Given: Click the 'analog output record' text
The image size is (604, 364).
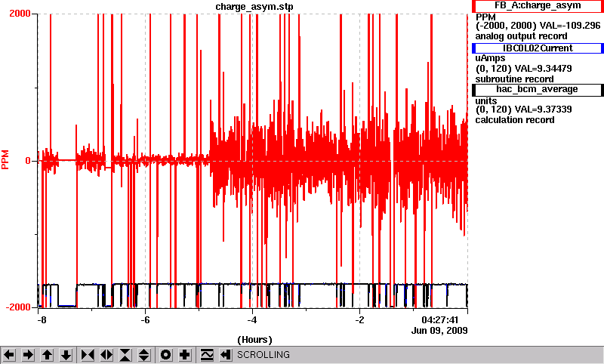Looking at the screenshot, I should coord(521,36).
